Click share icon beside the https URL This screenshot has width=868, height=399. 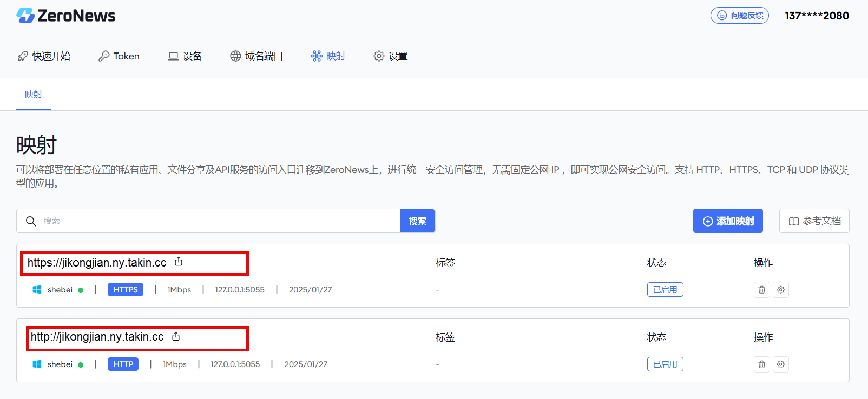[x=179, y=262]
